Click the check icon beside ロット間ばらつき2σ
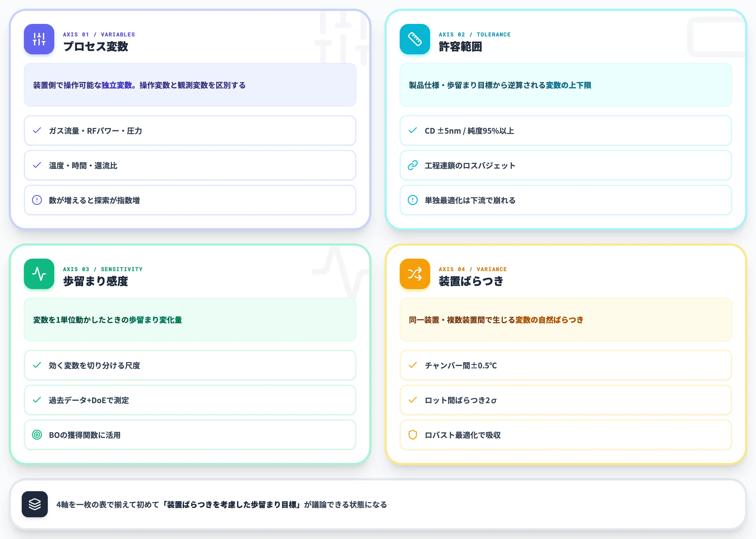Image resolution: width=756 pixels, height=539 pixels. click(413, 400)
